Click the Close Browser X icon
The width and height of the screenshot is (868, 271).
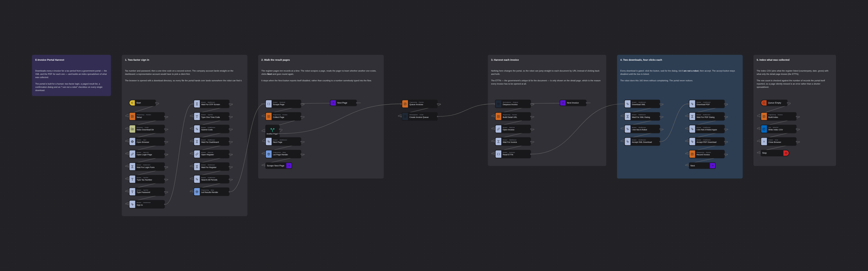click(764, 141)
